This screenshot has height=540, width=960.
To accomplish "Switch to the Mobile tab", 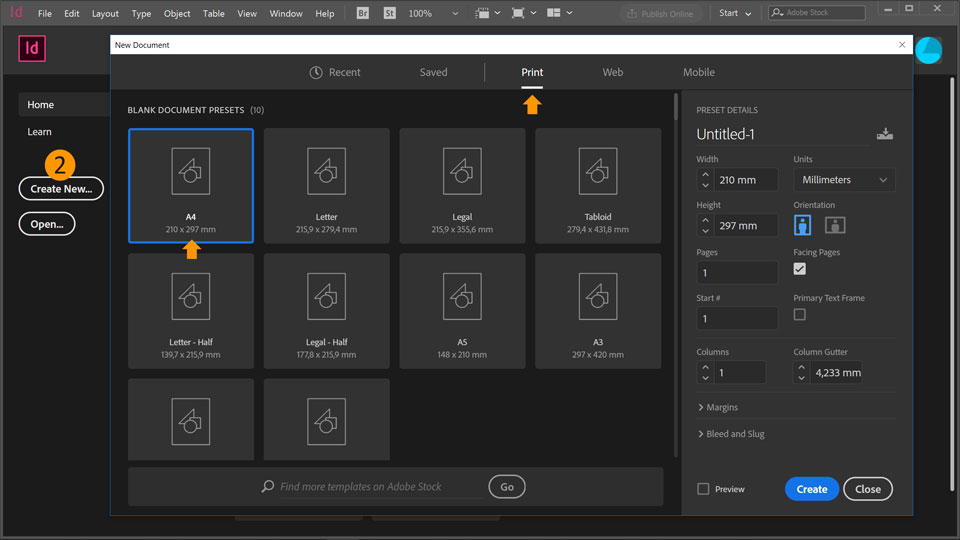I will (699, 72).
